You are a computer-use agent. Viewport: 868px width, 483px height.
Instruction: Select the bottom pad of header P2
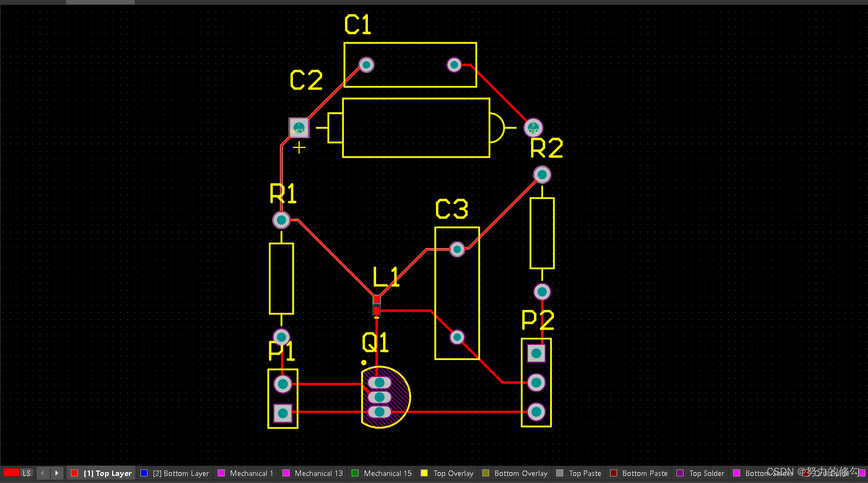(x=537, y=412)
